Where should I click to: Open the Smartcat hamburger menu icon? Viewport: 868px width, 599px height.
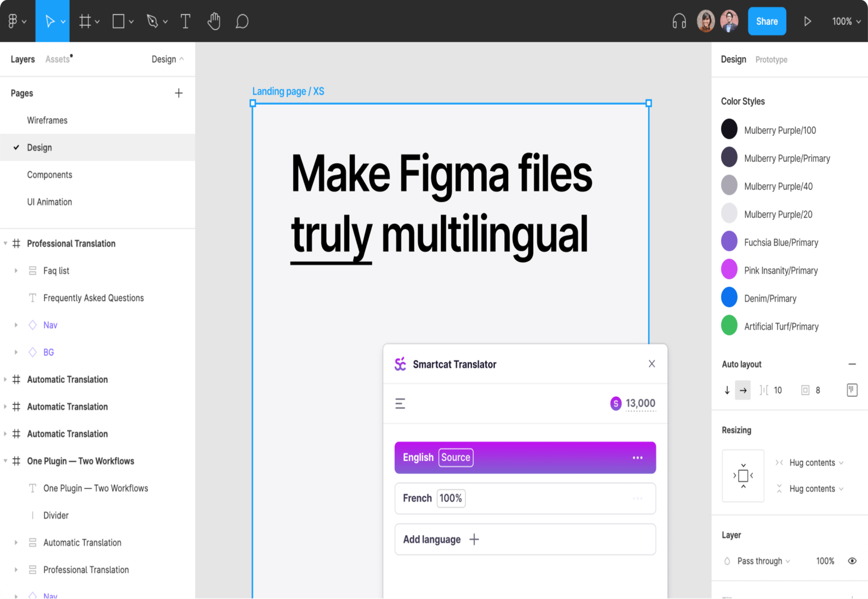point(400,403)
